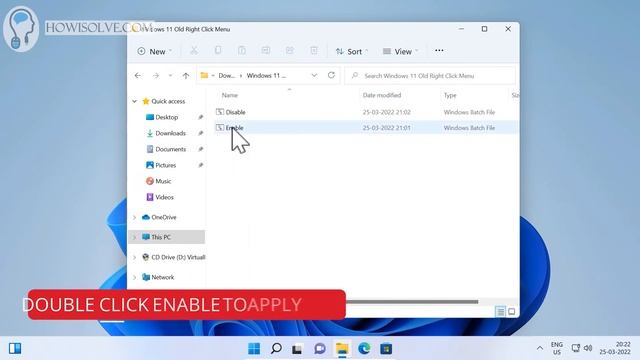Image resolution: width=640 pixels, height=360 pixels.
Task: Open Windows Start menu on taskbar
Action: [254, 349]
